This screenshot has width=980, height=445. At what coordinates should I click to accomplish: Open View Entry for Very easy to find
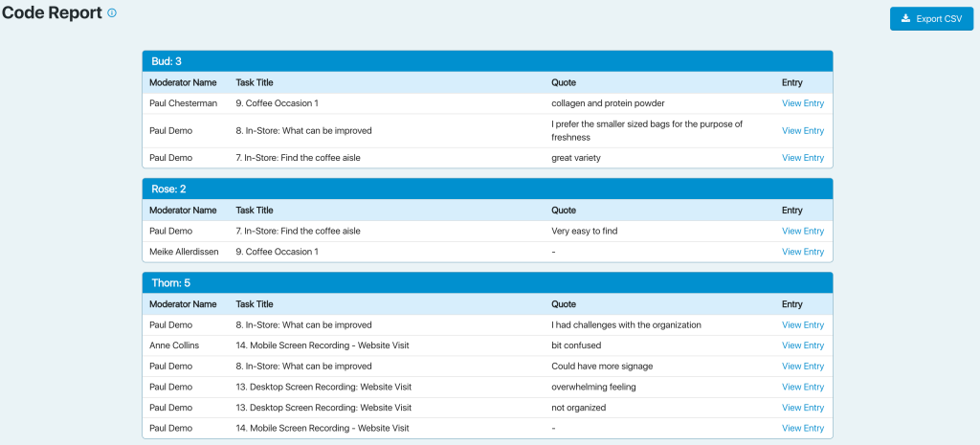pyautogui.click(x=803, y=231)
